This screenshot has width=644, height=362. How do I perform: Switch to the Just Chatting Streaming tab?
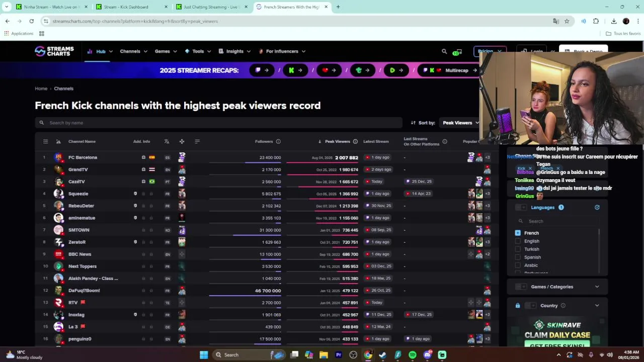[212, 7]
